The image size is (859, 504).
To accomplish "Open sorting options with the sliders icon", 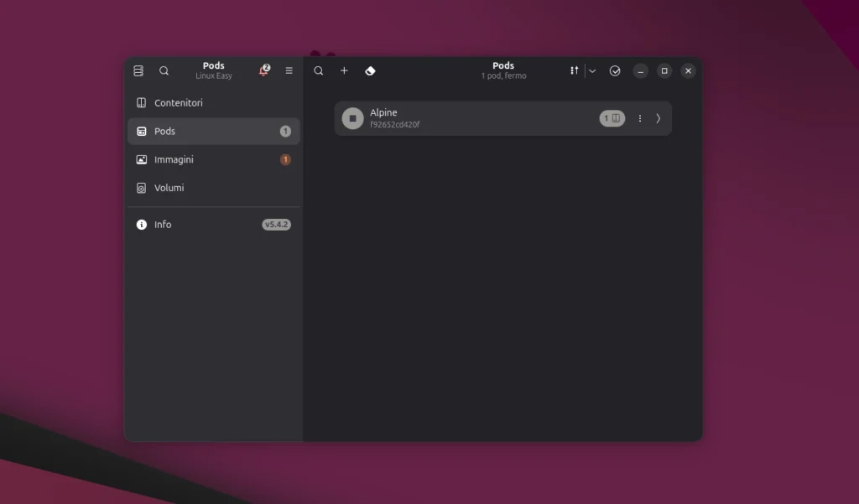I will pos(574,70).
